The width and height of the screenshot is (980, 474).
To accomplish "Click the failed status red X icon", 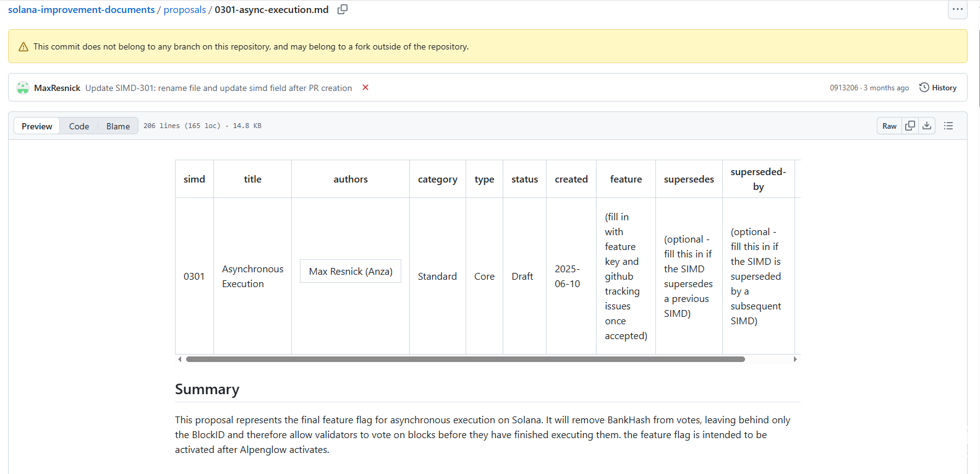I will click(365, 87).
